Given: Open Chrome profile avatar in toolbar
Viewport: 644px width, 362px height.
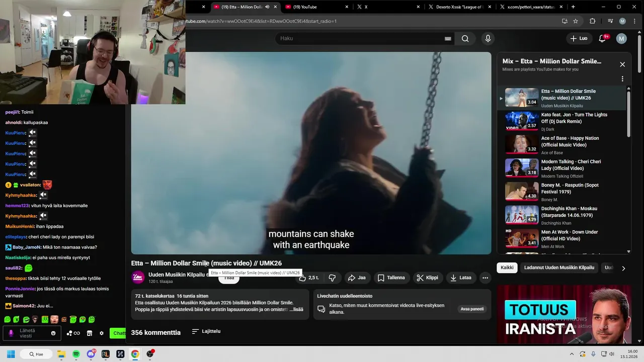Looking at the screenshot, I should 622,21.
